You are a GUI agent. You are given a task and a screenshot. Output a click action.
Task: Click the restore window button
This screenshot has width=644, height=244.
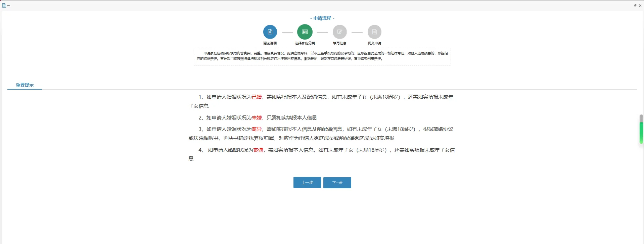pos(635,5)
